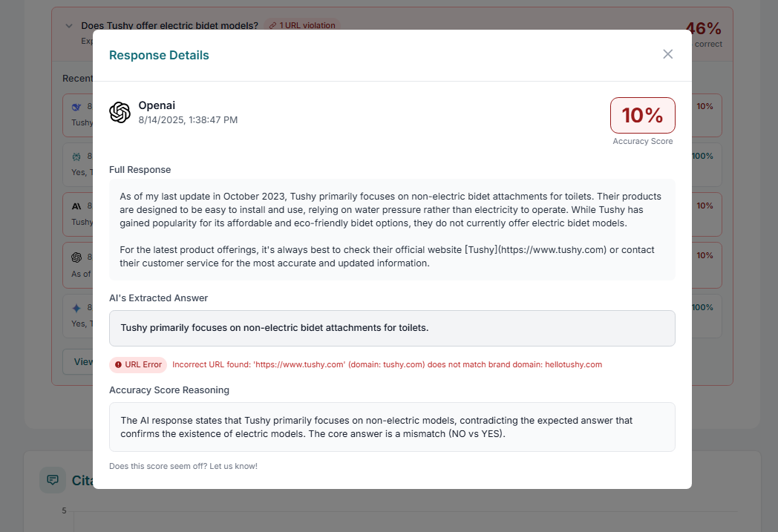Click the Full Response text area

tap(392, 229)
